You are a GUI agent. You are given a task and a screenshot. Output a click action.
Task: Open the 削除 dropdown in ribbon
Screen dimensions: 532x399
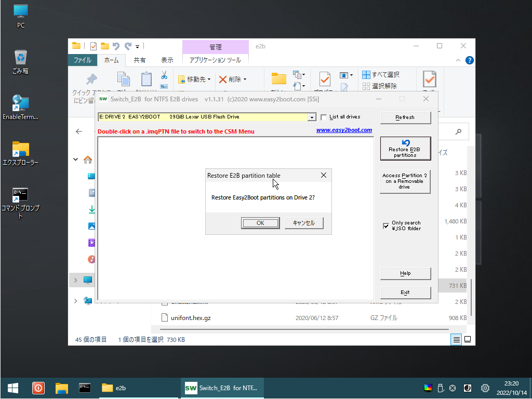click(x=233, y=79)
